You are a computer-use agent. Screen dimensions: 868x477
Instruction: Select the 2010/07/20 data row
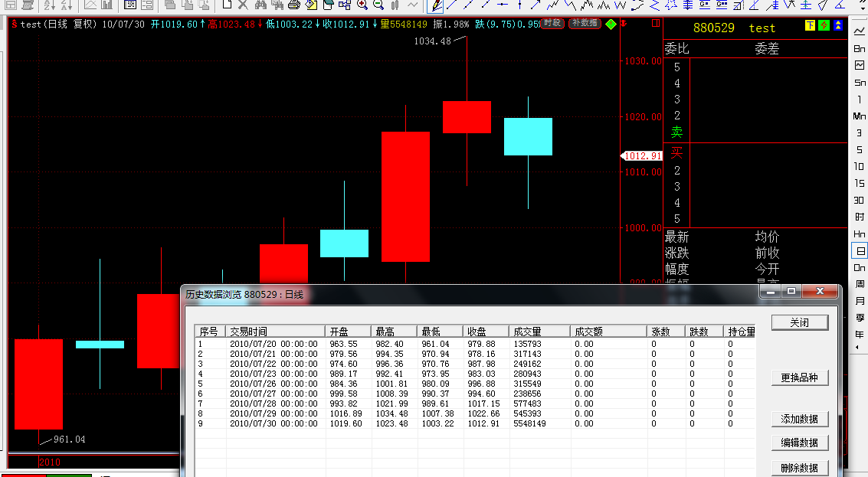pos(475,345)
